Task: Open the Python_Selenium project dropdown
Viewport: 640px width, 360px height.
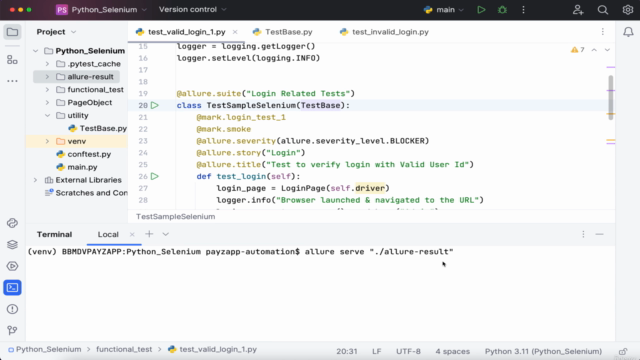Action: (101, 9)
